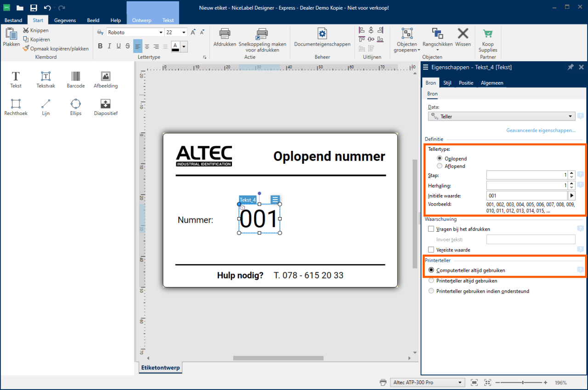588x390 pixels.
Task: Align text right
Action: point(156,46)
